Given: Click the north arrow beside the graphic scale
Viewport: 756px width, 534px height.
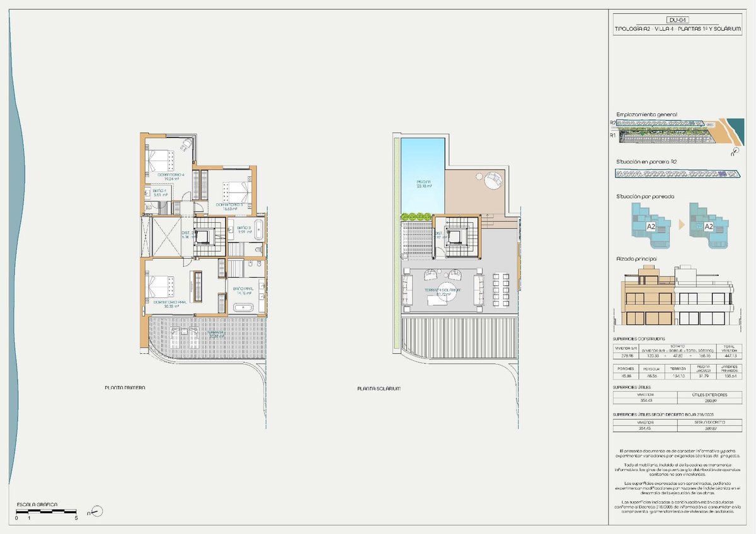Looking at the screenshot, I should (x=97, y=511).
